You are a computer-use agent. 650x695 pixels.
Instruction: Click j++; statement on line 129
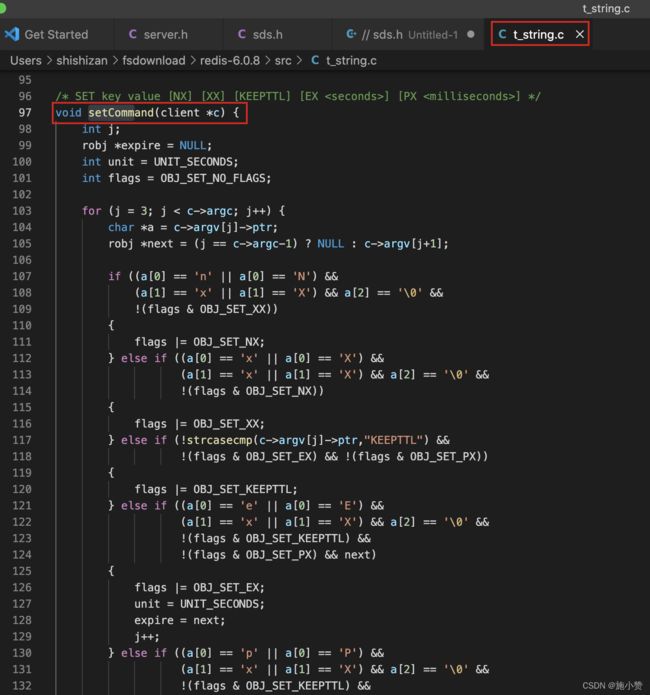(147, 637)
